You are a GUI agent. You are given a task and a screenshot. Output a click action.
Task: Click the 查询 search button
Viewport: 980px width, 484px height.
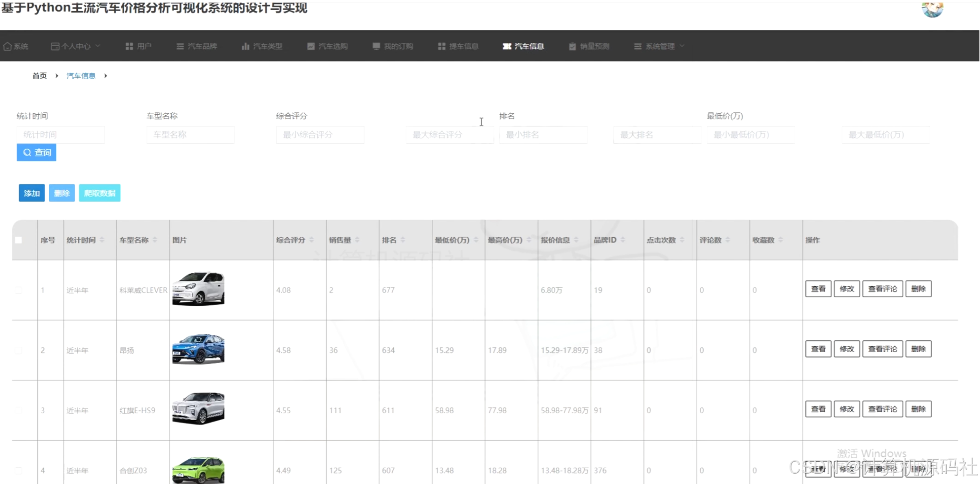(x=36, y=152)
